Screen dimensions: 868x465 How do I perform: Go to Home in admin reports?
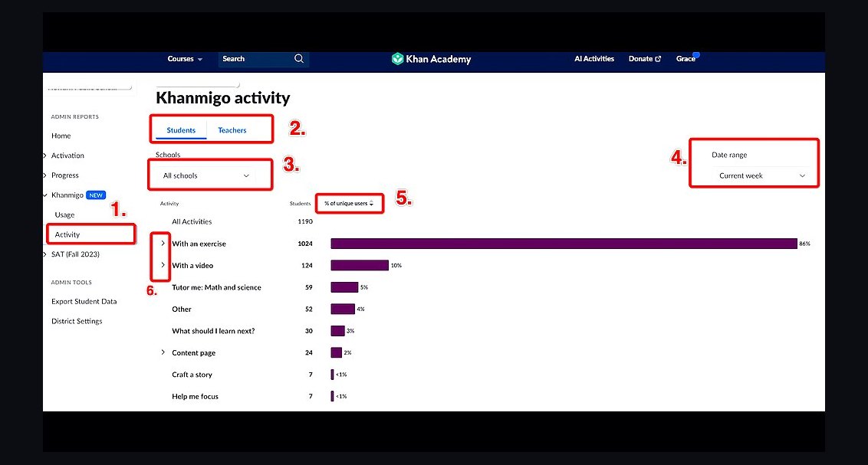click(x=61, y=136)
